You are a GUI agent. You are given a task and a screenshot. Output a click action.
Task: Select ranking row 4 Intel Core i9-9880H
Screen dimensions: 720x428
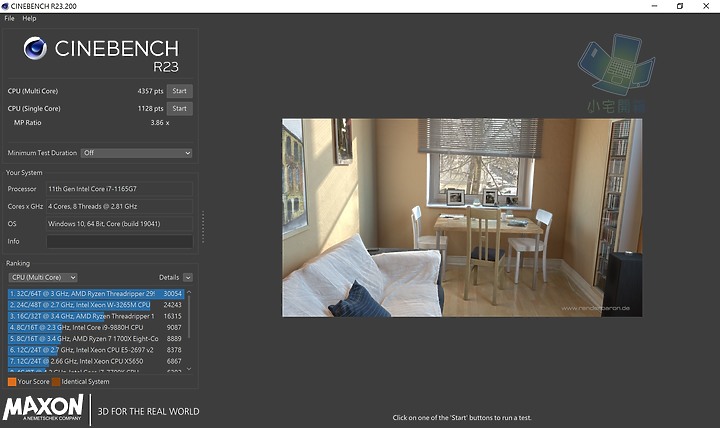pos(96,327)
